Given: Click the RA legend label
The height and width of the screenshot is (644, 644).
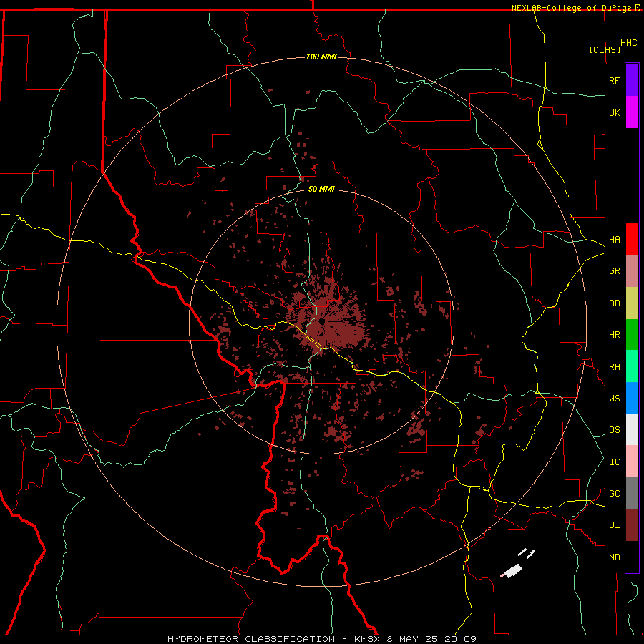Looking at the screenshot, I should point(614,367).
